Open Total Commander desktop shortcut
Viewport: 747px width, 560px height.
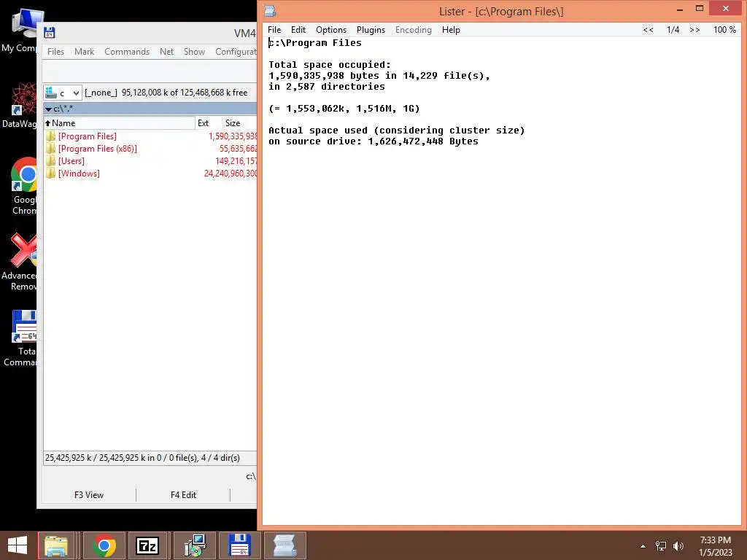pos(23,338)
